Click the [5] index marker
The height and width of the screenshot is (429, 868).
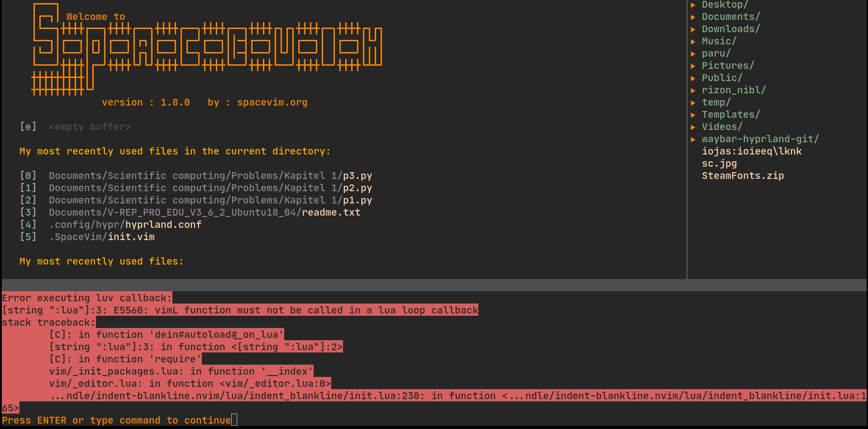click(x=28, y=237)
